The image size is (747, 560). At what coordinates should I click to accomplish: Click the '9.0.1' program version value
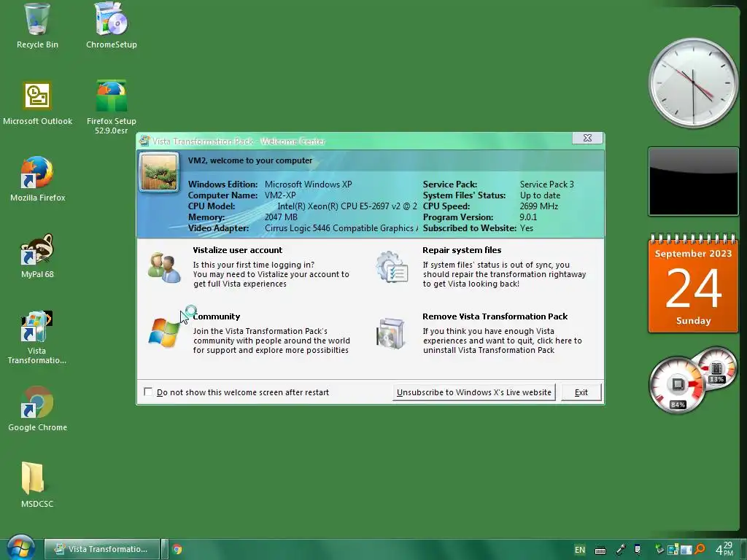click(528, 217)
